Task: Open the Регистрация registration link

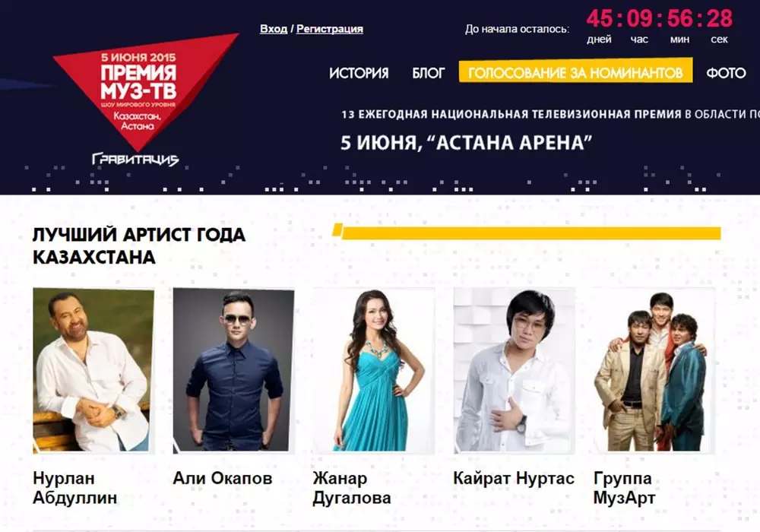Action: tap(330, 29)
